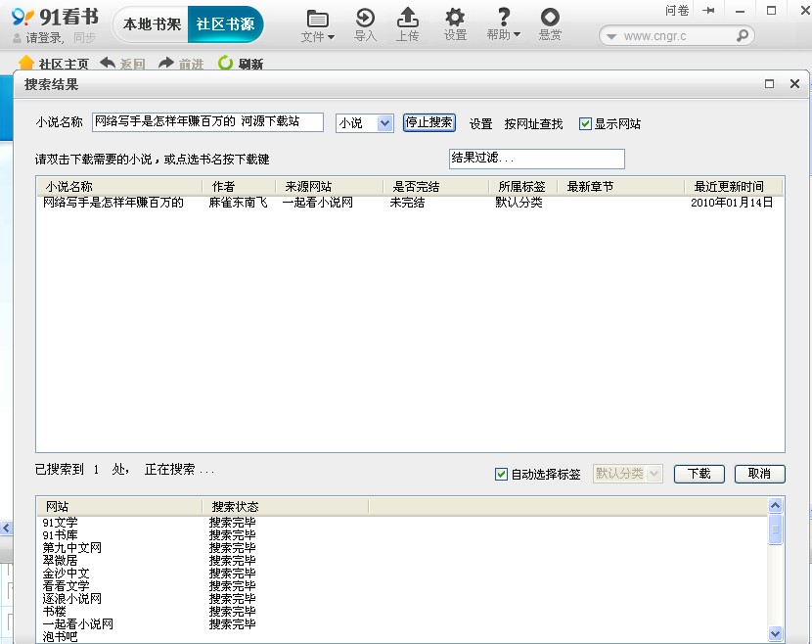Switch to the 社区书源 tab
The image size is (812, 644).
[x=224, y=24]
